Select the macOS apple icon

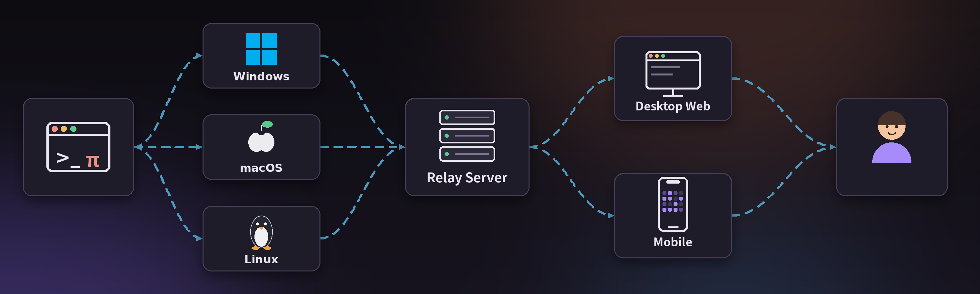pos(261,137)
